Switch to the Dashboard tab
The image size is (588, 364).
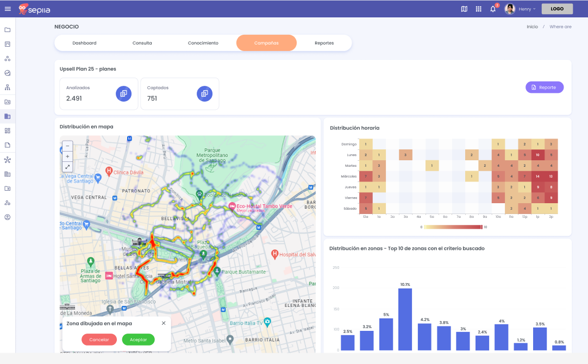(x=84, y=43)
